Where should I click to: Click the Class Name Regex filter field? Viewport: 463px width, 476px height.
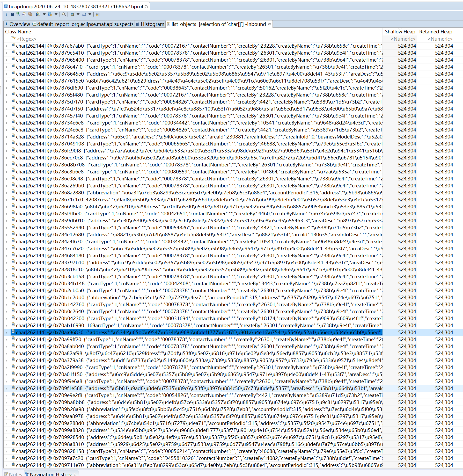[x=27, y=39]
